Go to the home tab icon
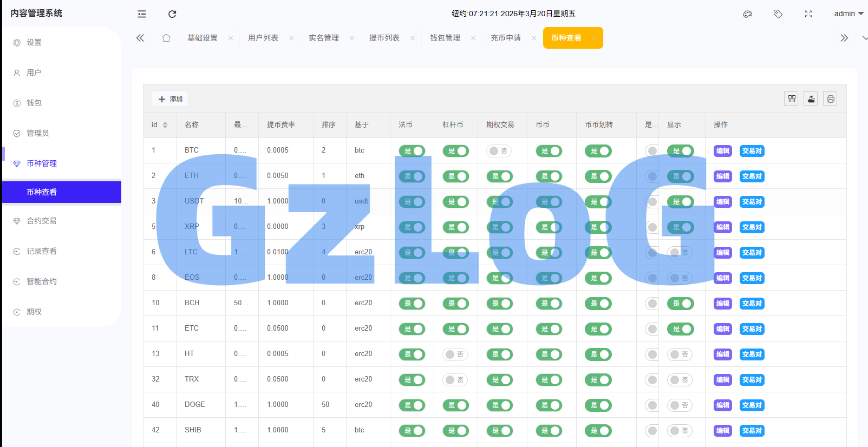Screen dimensions: 868x447 coord(166,38)
